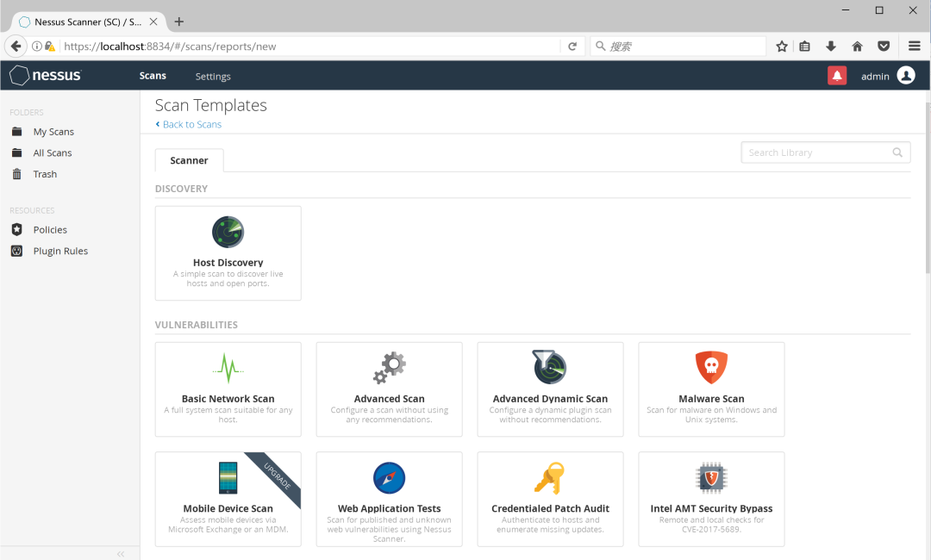Collapse the sidebar with double chevron

(x=121, y=554)
